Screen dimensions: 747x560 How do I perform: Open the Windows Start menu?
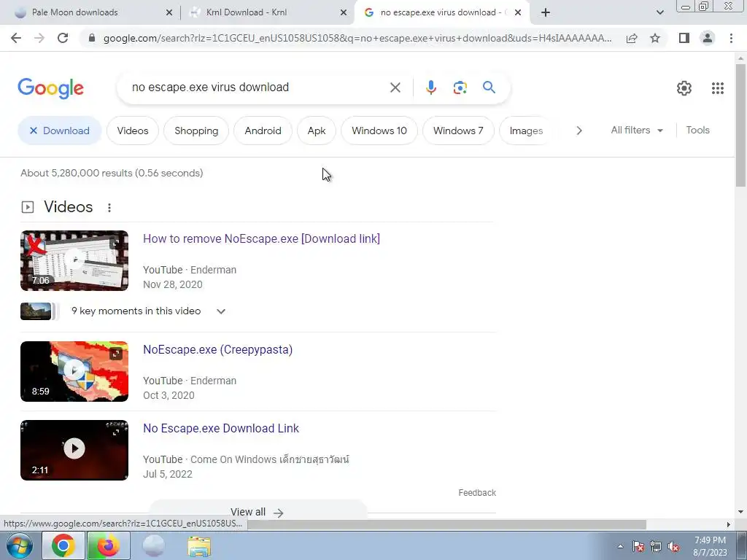click(x=19, y=546)
